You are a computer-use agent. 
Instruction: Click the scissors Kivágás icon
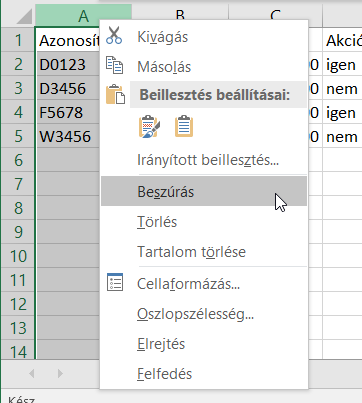point(114,36)
